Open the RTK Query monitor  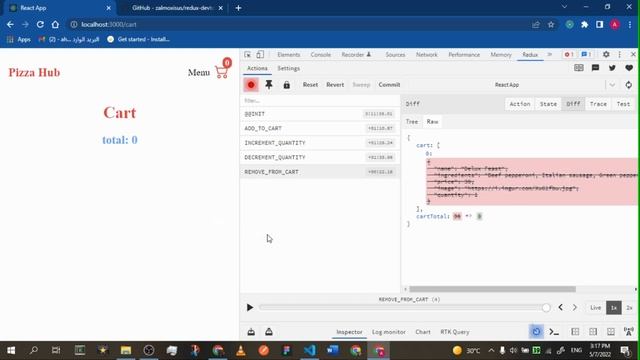[x=455, y=332]
